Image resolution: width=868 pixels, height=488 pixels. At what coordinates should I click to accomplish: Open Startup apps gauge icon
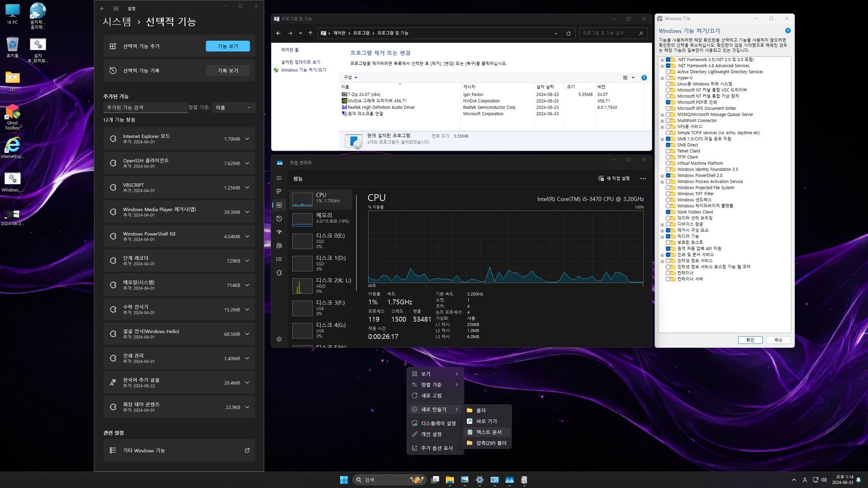[x=279, y=232]
